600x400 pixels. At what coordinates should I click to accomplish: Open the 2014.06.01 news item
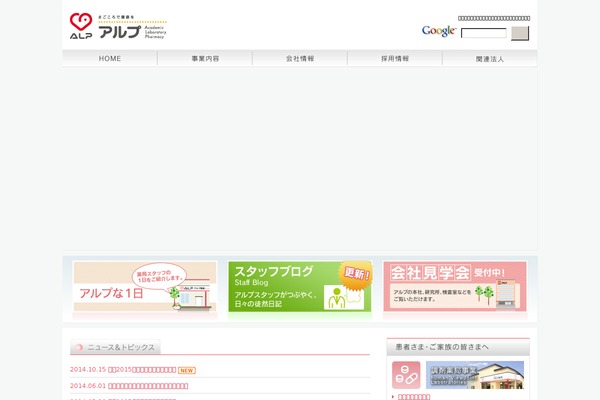click(129, 386)
